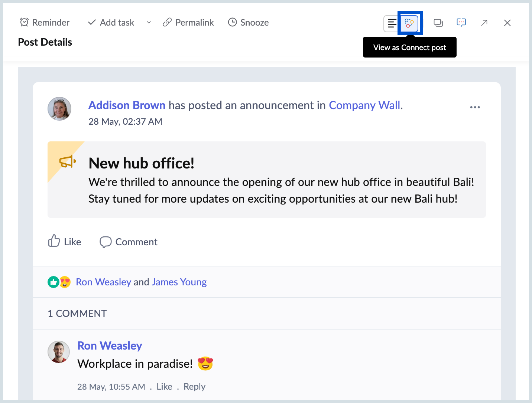Expand the Add task dropdown arrow
The image size is (532, 403).
149,23
